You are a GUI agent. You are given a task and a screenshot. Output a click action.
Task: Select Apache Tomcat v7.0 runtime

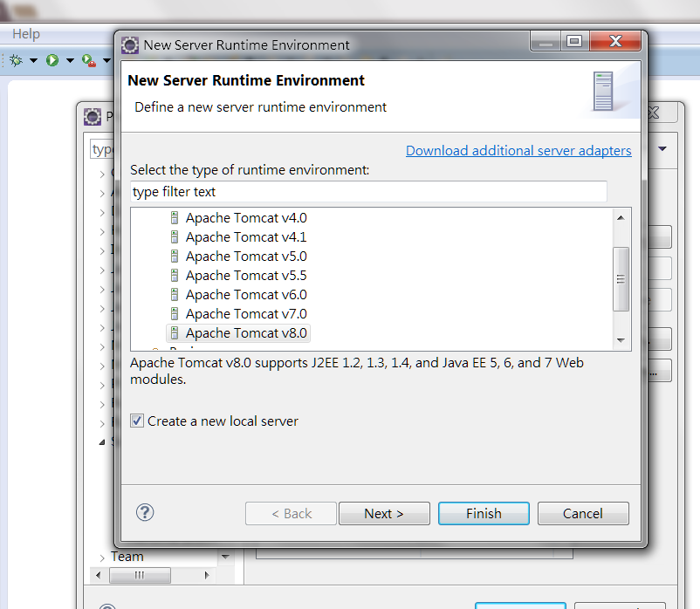[x=246, y=313]
